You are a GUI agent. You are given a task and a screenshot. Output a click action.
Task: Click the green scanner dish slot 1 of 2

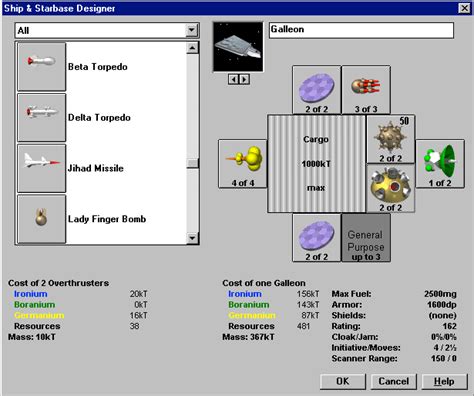coord(440,164)
